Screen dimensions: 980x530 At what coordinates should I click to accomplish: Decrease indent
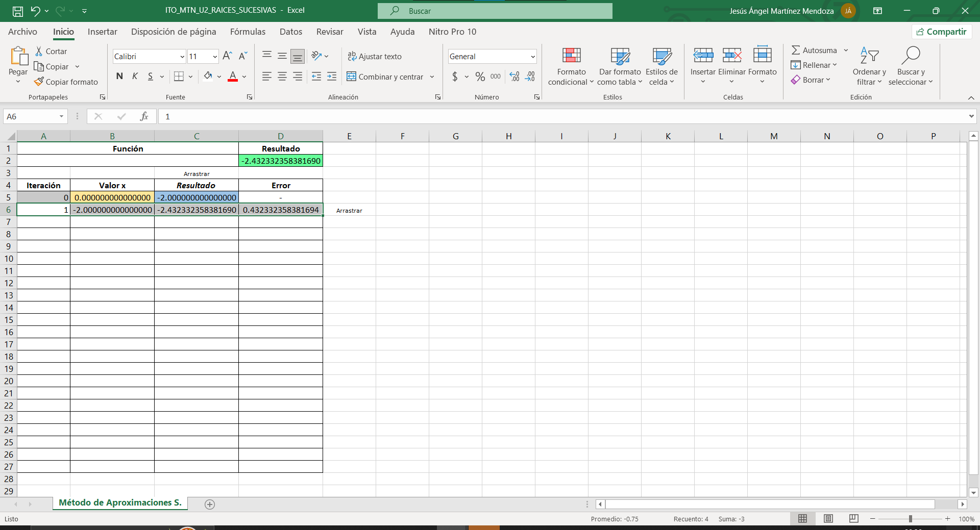(316, 77)
